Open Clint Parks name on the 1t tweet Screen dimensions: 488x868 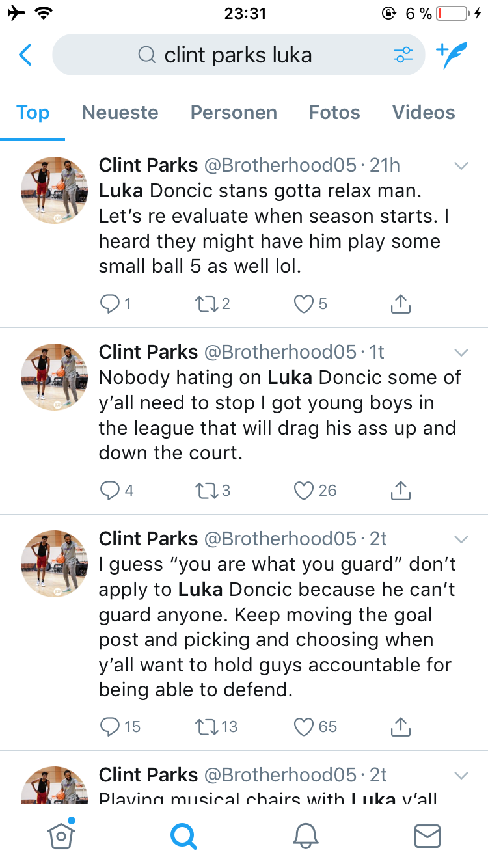pyautogui.click(x=148, y=353)
